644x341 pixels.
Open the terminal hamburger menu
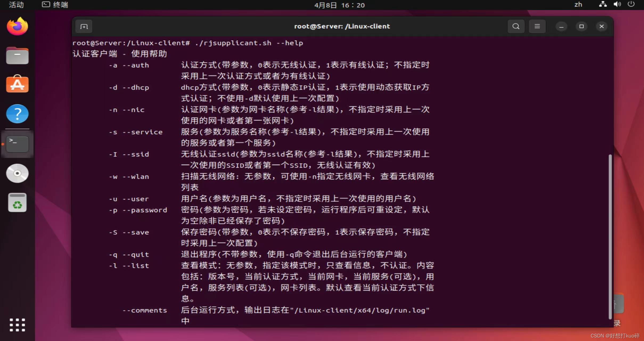537,26
